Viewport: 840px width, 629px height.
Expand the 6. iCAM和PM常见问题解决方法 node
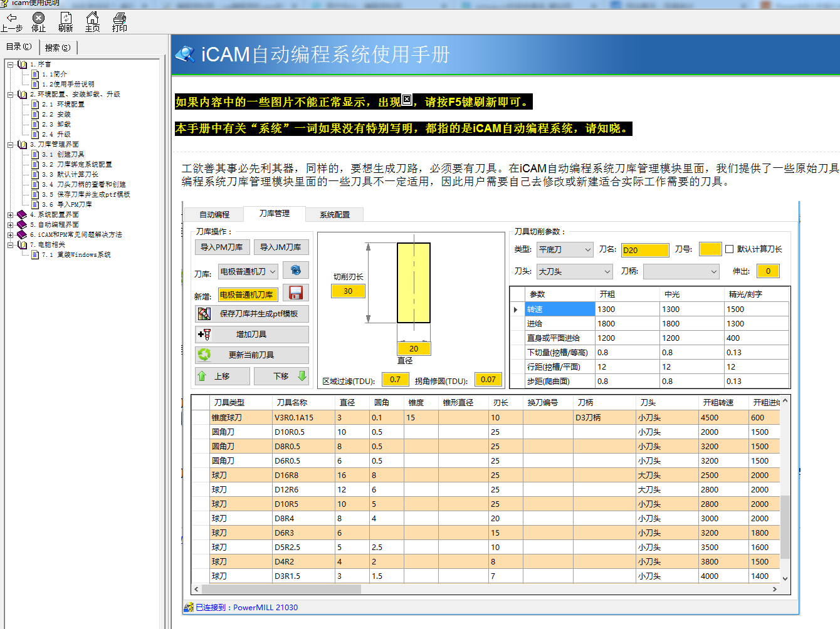[x=11, y=235]
